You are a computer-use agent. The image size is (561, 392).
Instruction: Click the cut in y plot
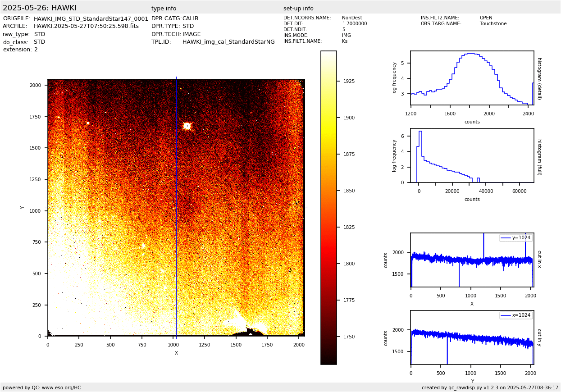472,337
